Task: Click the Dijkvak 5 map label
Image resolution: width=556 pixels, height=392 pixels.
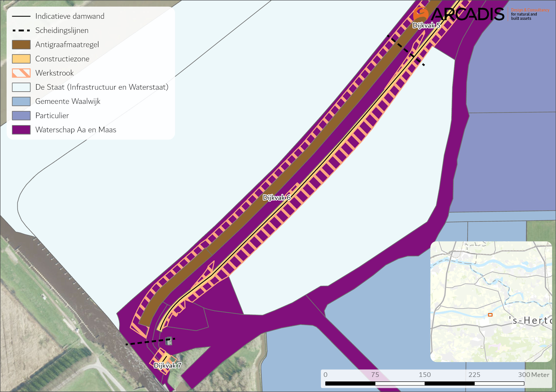Action: 426,25
